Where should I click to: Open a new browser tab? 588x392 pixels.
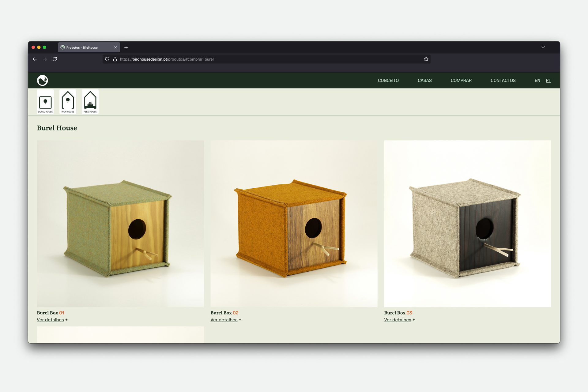(126, 47)
